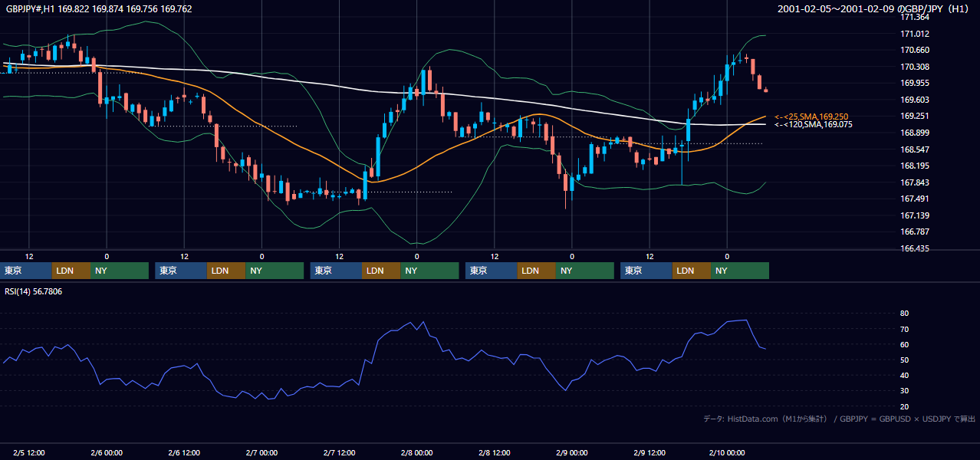The image size is (980, 460).
Task: Click the leftmost 東京 session block
Action: tap(26, 271)
